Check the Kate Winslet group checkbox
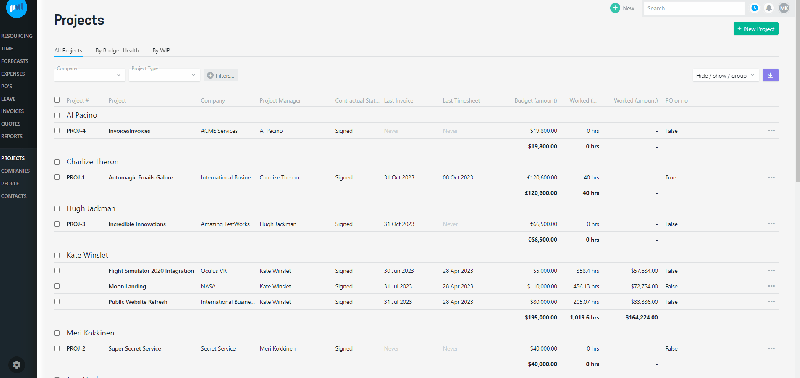Image resolution: width=800 pixels, height=378 pixels. tap(57, 255)
